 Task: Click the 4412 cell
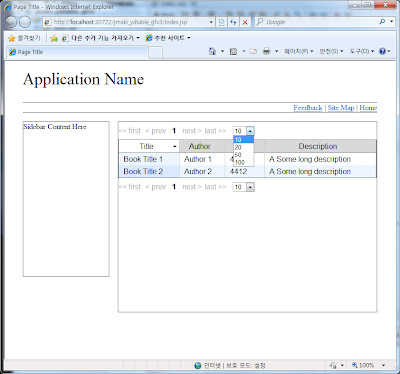[244, 171]
